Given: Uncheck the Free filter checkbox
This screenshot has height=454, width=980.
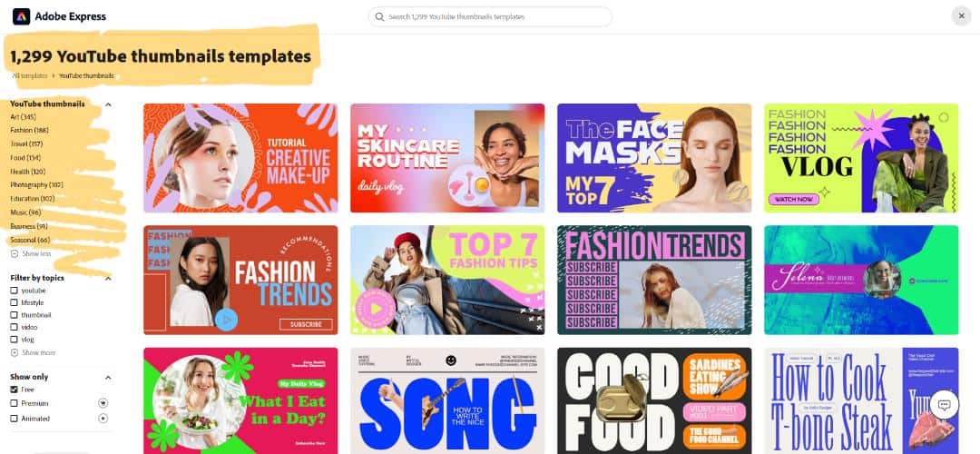Looking at the screenshot, I should coord(15,390).
